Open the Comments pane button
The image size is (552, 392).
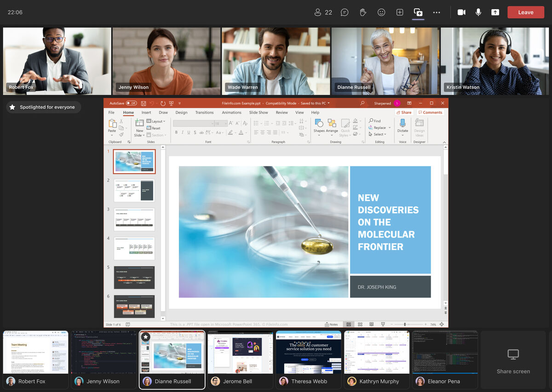click(x=430, y=113)
